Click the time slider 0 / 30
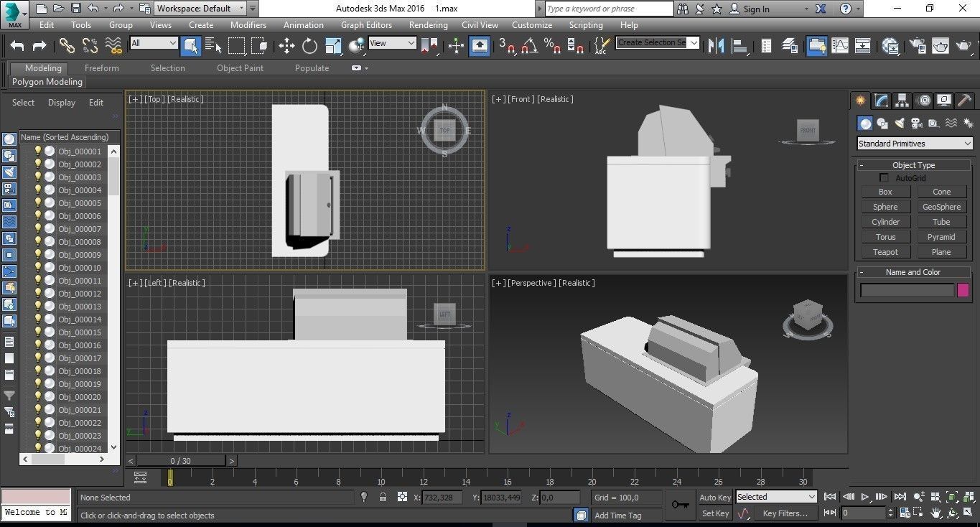980x527 pixels. (181, 461)
